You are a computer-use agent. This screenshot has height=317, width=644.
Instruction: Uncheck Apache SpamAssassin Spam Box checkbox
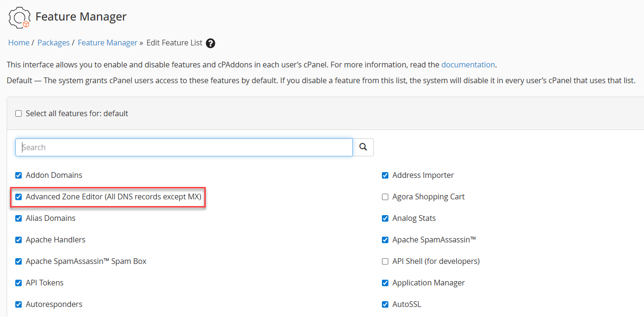pyautogui.click(x=19, y=261)
